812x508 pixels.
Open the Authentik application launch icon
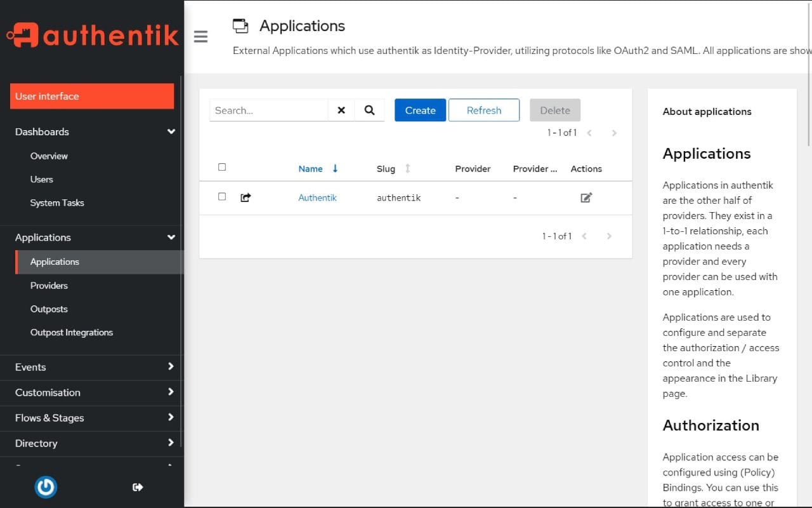pos(245,197)
